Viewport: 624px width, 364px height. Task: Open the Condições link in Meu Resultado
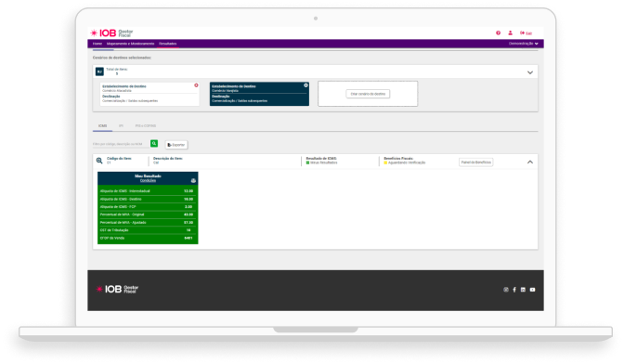coord(148,181)
